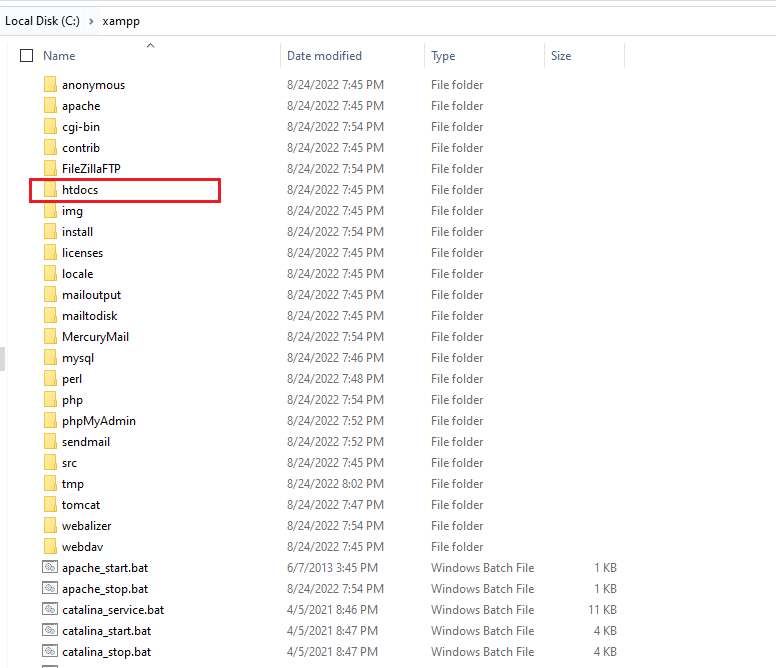Expand the breadcrumb chevron after Local Disk (C:)
The image size is (776, 668).
92,20
